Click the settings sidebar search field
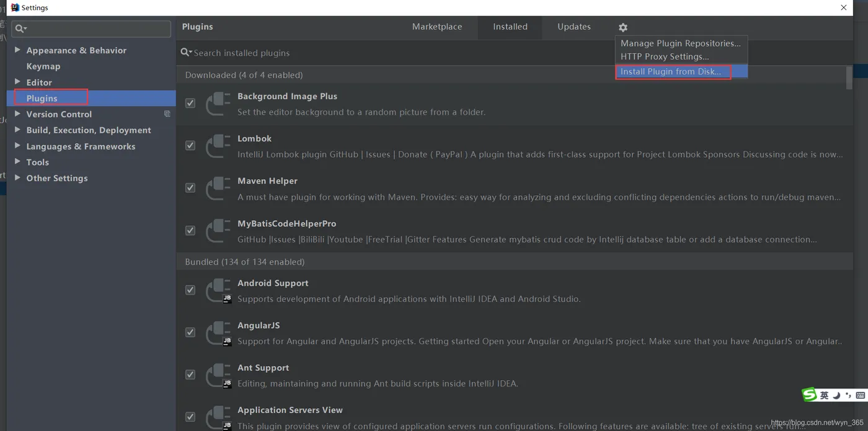Screen dimensions: 868x431 coord(92,29)
